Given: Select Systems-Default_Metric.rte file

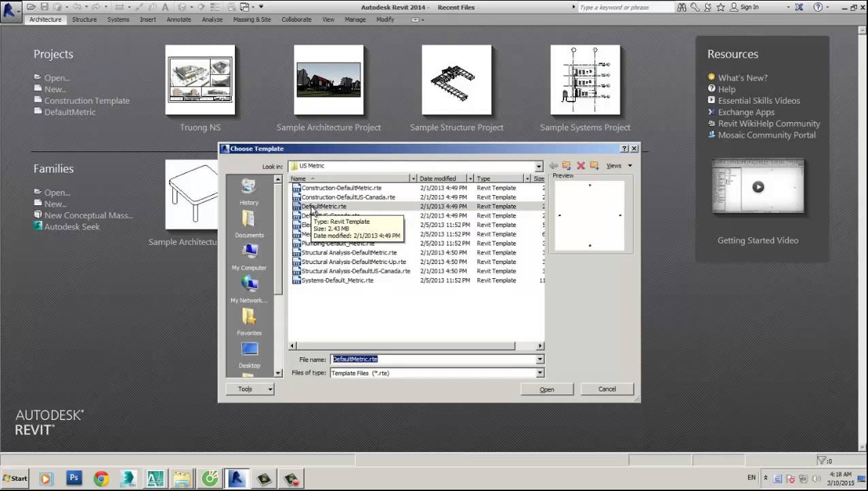Looking at the screenshot, I should tap(337, 280).
